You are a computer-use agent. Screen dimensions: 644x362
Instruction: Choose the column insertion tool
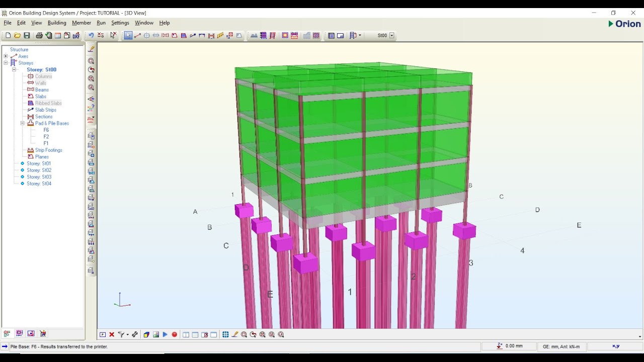click(146, 35)
